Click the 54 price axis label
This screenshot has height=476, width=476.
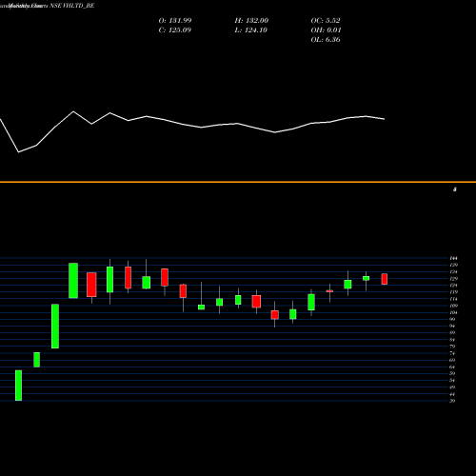tap(452, 381)
